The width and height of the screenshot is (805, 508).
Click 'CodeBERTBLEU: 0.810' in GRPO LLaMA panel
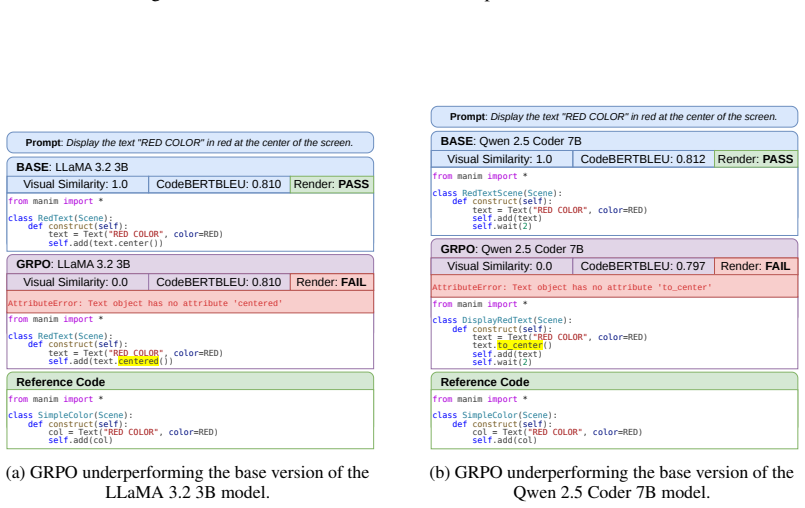point(219,282)
